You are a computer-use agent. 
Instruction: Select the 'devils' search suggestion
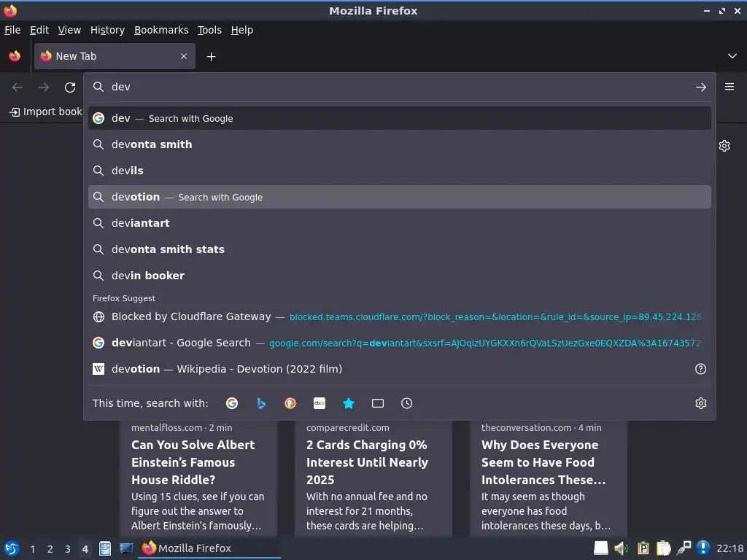pyautogui.click(x=399, y=171)
